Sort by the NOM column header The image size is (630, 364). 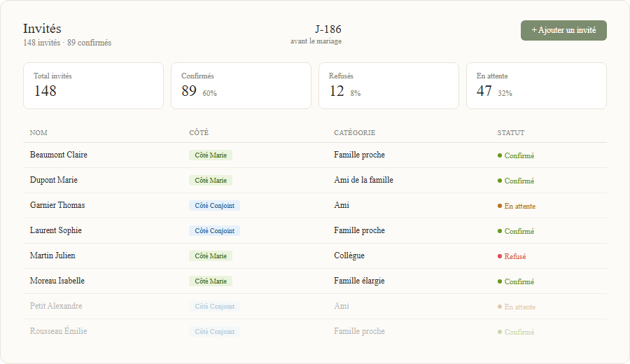tap(38, 132)
